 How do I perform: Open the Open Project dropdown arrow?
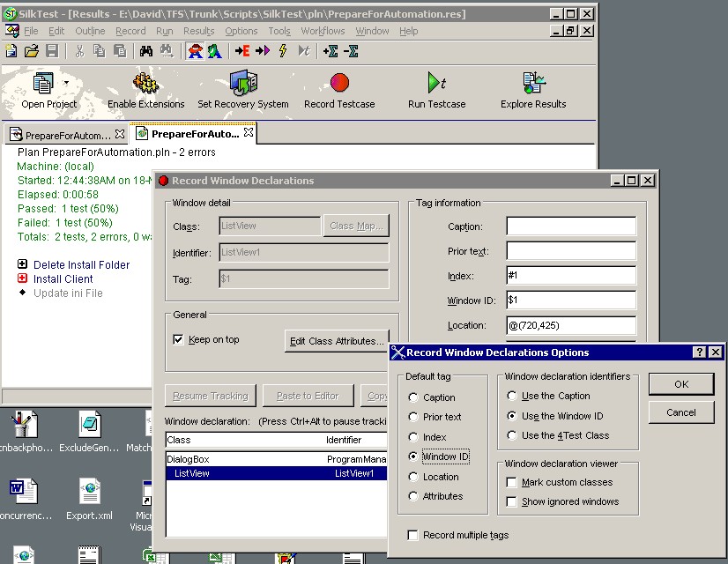(x=66, y=83)
